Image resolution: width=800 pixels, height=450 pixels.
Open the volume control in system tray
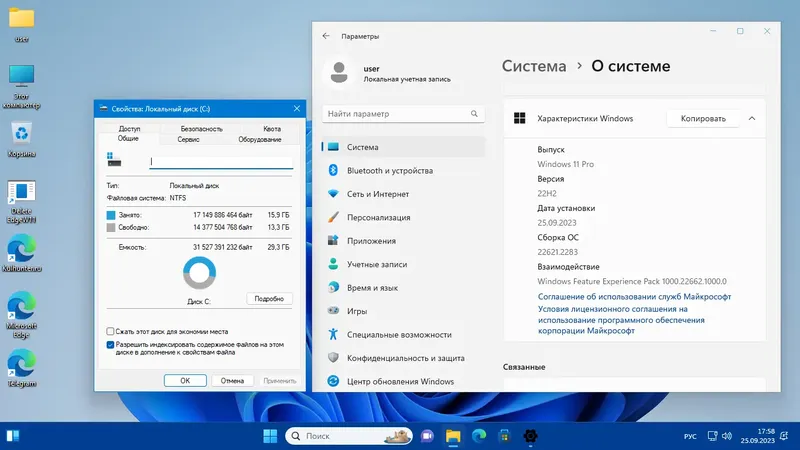coord(727,436)
